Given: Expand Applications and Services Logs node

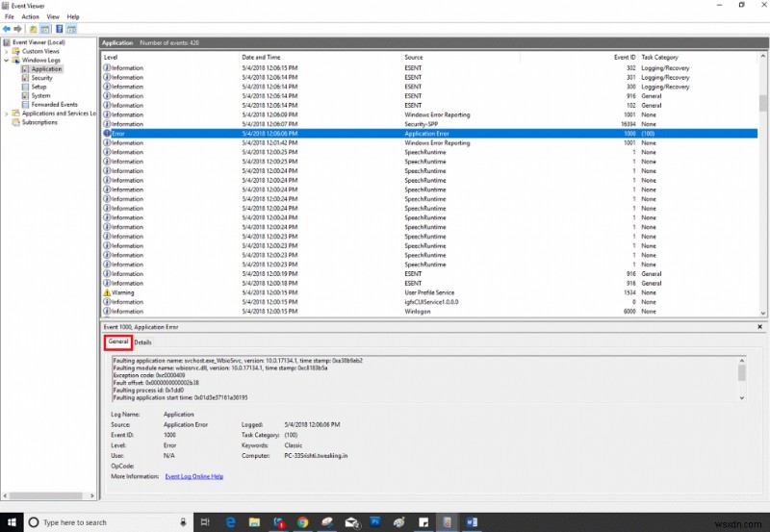Looking at the screenshot, I should pos(7,114).
